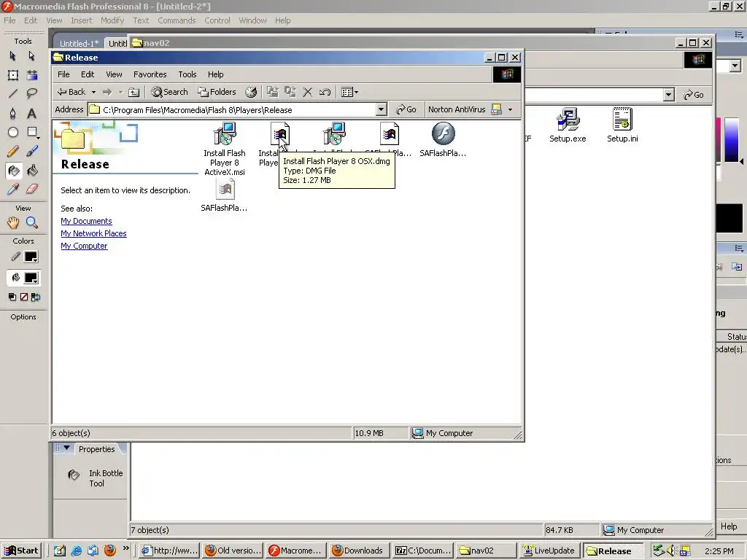Viewport: 747px width, 560px height.
Task: Select the Selection arrow tool in Flash
Action: click(13, 56)
